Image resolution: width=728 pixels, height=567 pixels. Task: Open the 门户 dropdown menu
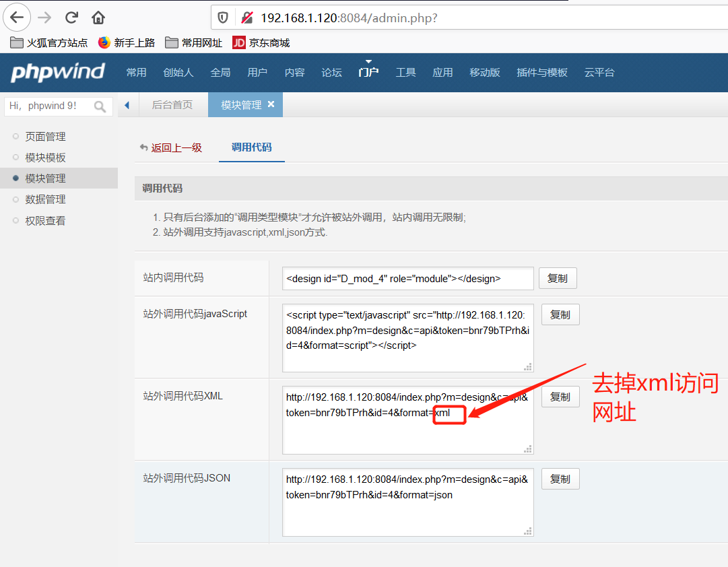[x=368, y=73]
